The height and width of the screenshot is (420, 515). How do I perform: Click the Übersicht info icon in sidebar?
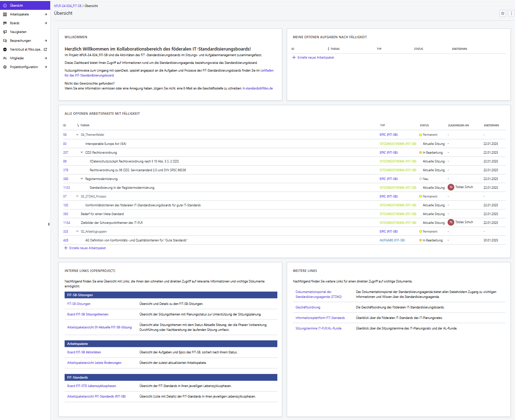5,6
